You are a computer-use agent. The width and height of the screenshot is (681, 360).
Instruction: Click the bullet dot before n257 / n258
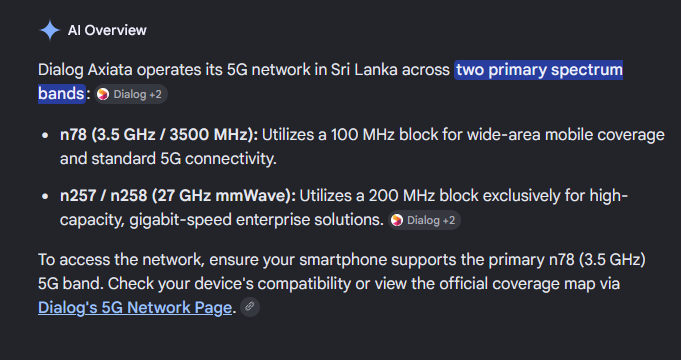44,196
